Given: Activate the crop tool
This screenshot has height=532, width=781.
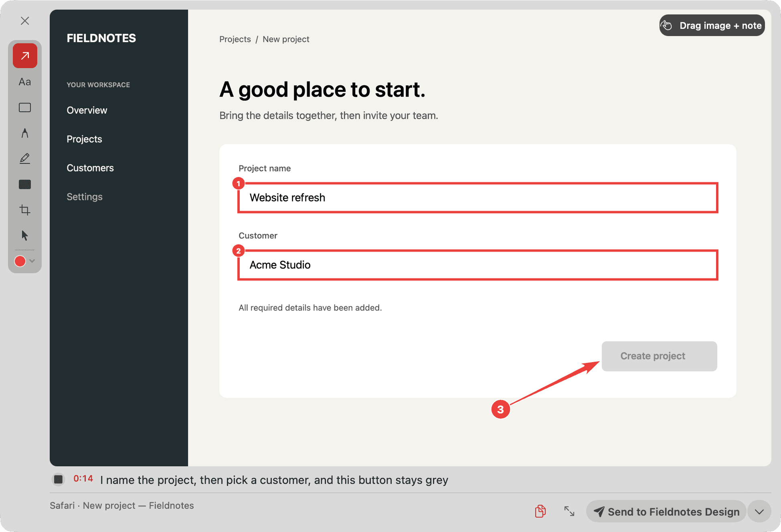Looking at the screenshot, I should (x=25, y=210).
